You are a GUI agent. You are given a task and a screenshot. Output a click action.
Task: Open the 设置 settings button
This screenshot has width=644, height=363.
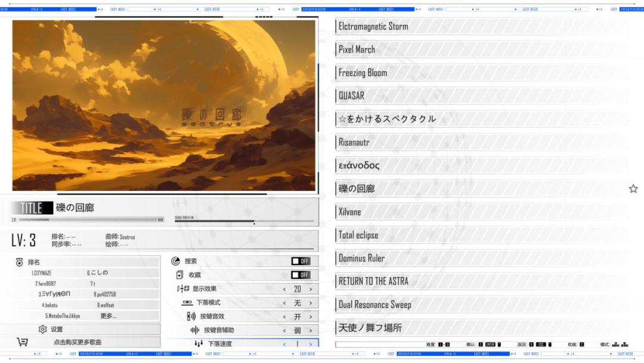click(x=80, y=329)
